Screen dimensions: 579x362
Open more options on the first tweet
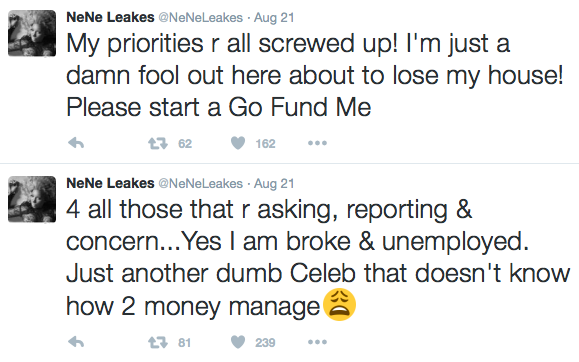tap(318, 143)
